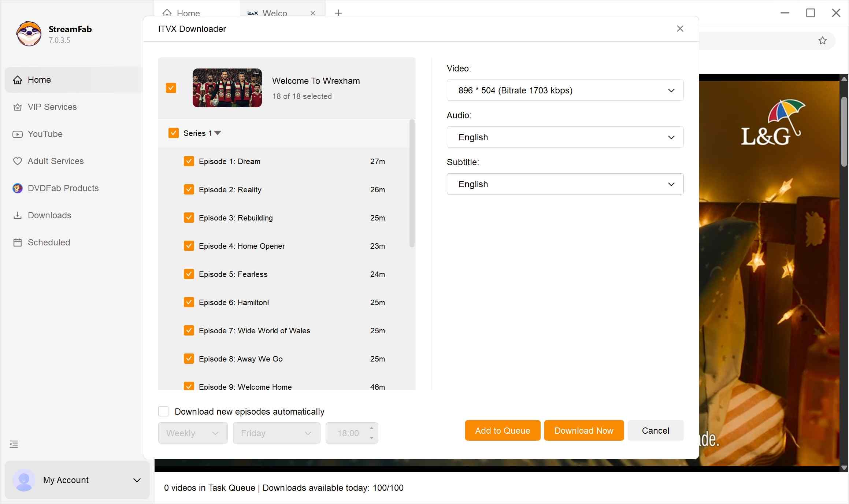Viewport: 849px width, 504px height.
Task: Uncheck the Series 1 checkbox
Action: click(x=174, y=133)
